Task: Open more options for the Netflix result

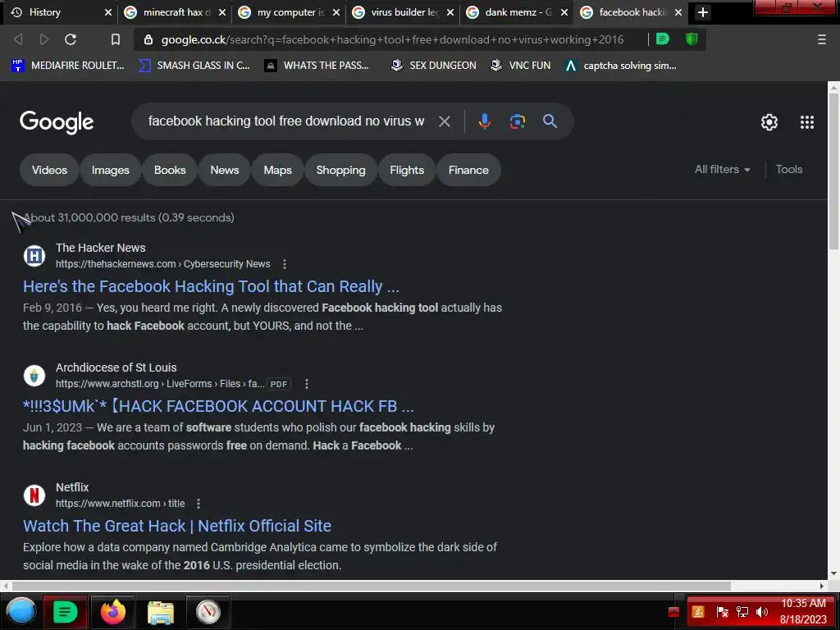Action: click(x=199, y=504)
